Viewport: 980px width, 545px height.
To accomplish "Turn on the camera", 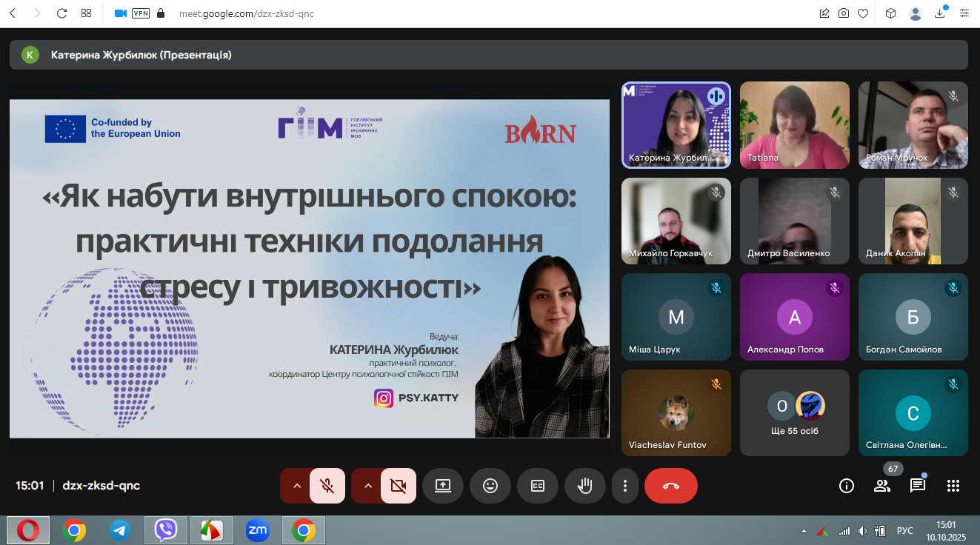I will pyautogui.click(x=398, y=486).
